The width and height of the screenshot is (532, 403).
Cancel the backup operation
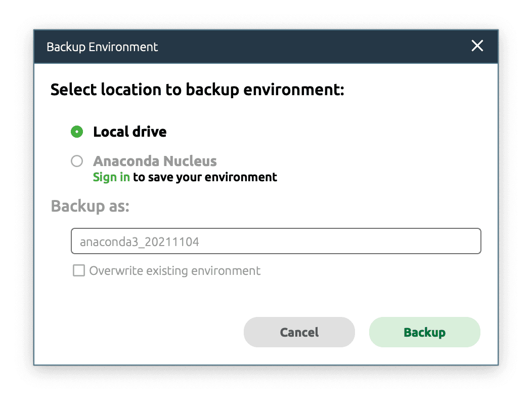click(299, 332)
